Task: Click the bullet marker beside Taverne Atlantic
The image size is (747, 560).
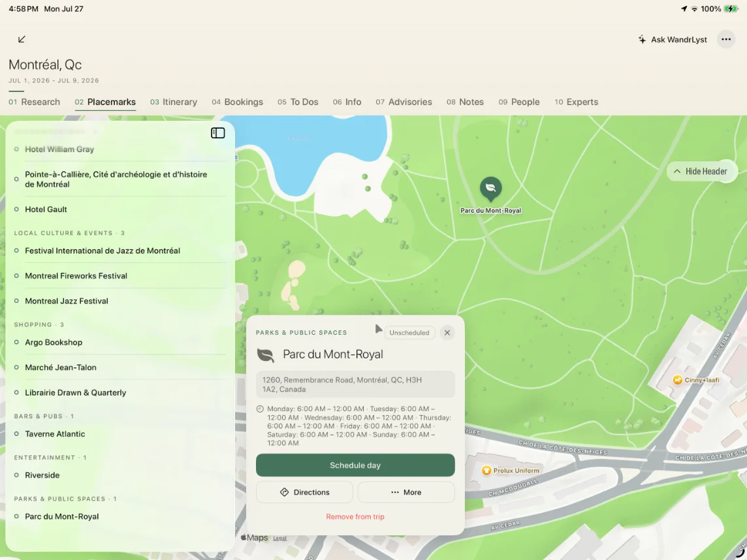Action: (16, 434)
